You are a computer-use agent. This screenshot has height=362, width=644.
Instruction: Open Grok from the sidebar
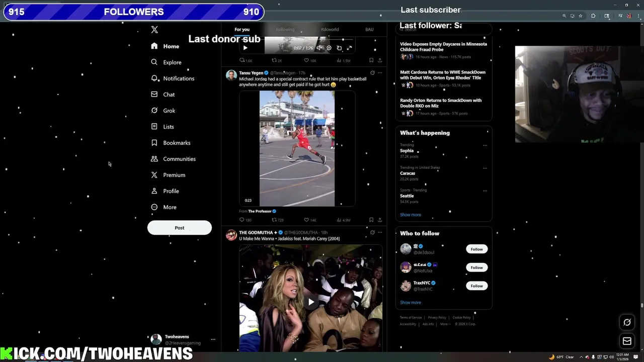163,111
